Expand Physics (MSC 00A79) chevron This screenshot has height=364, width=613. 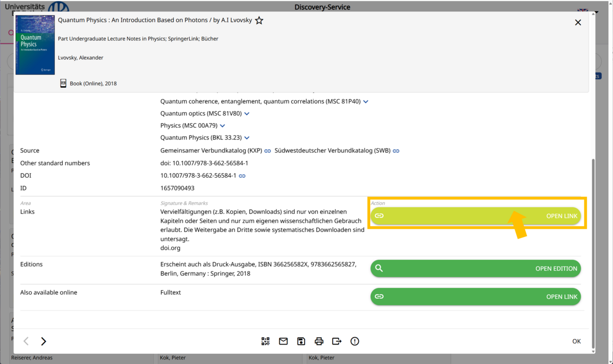pyautogui.click(x=222, y=126)
